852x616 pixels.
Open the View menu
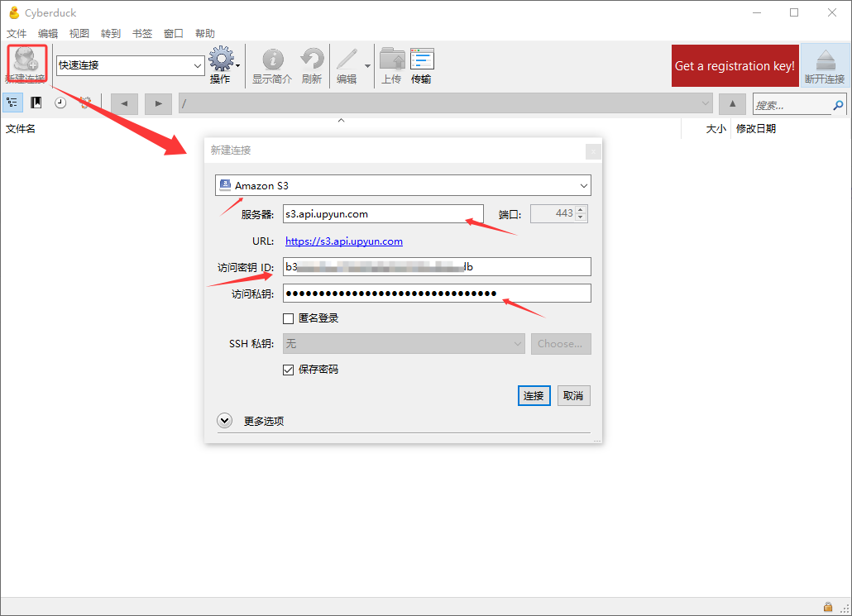coord(79,34)
